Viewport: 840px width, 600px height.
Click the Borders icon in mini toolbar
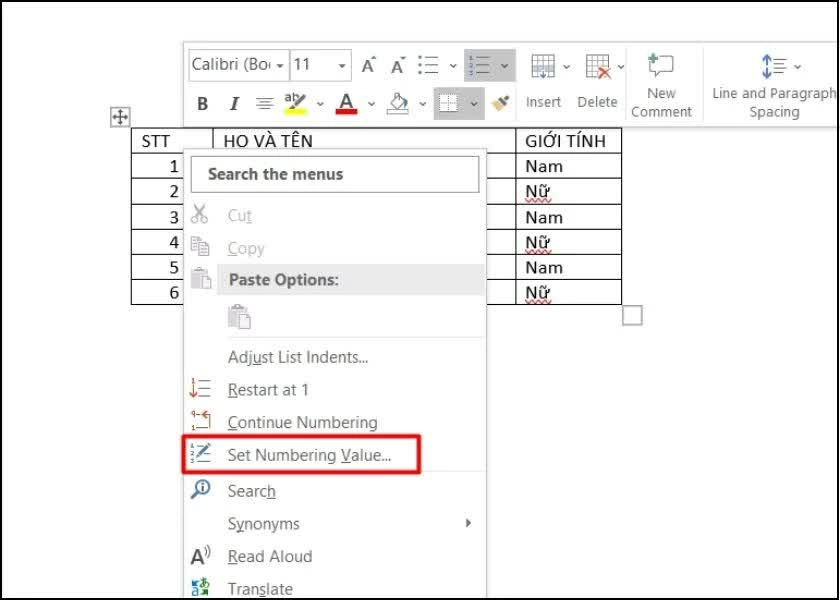[x=448, y=103]
